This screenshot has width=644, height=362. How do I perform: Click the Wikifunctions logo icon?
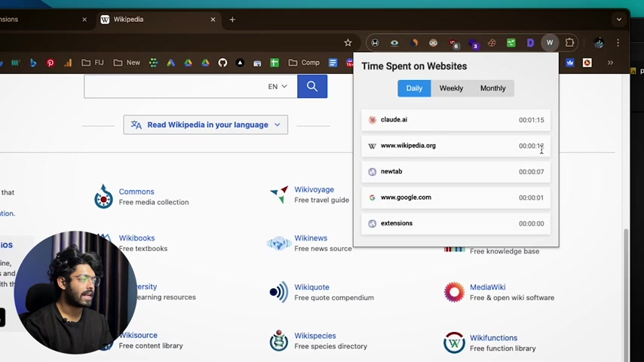coord(454,342)
